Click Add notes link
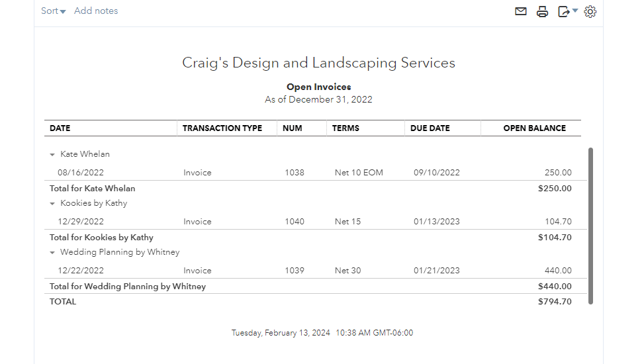Image resolution: width=644 pixels, height=364 pixels. click(96, 11)
